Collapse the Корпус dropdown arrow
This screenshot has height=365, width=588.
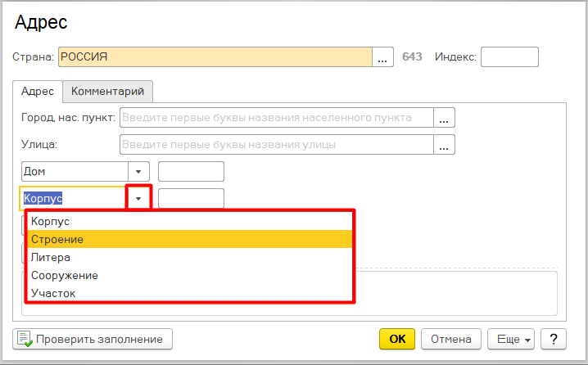tap(139, 199)
